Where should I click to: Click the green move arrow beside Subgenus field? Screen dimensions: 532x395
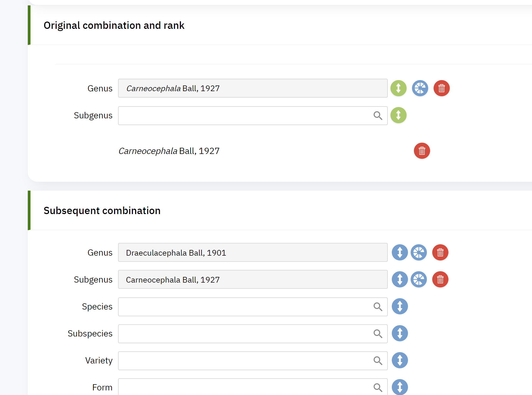click(x=399, y=115)
